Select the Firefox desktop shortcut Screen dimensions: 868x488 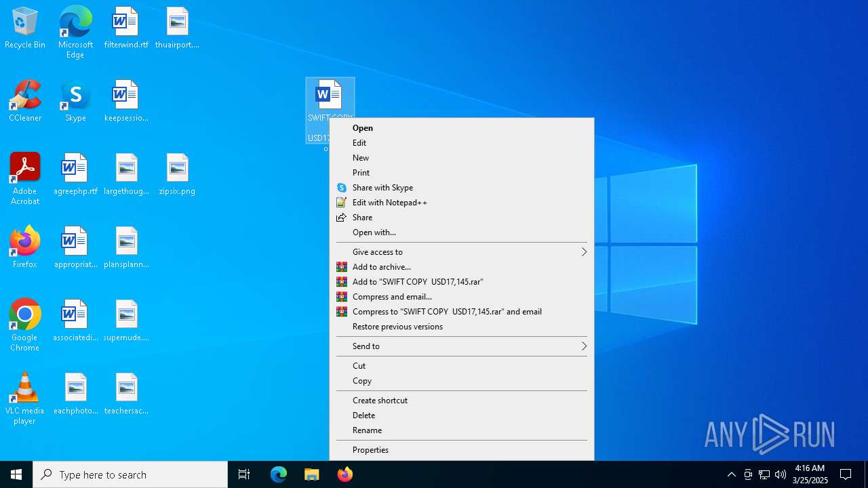pos(25,247)
